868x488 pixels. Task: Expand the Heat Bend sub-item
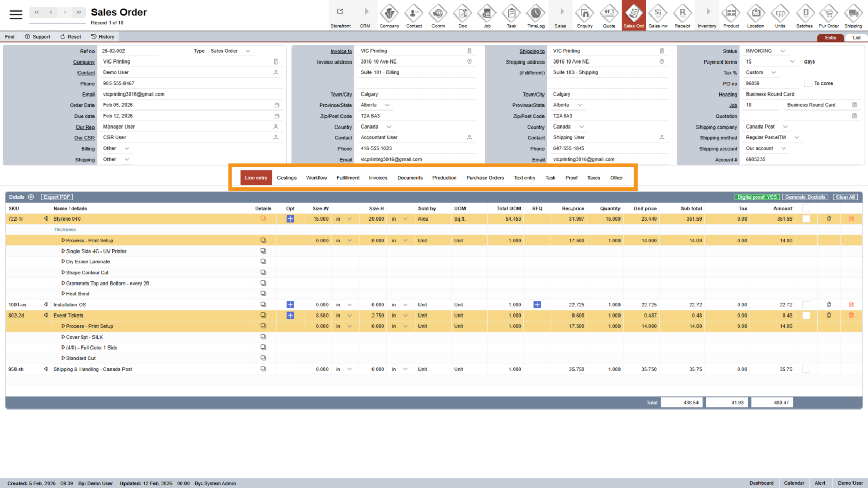click(63, 294)
